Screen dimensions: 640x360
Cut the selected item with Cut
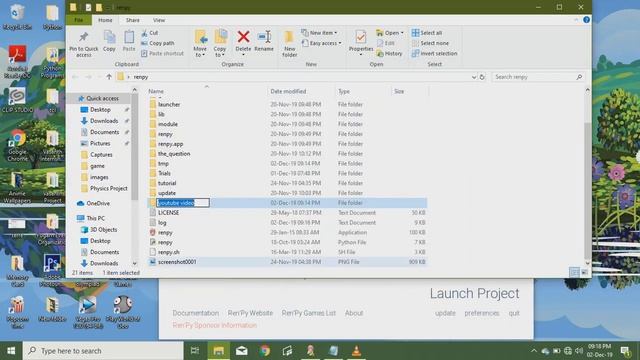click(149, 33)
